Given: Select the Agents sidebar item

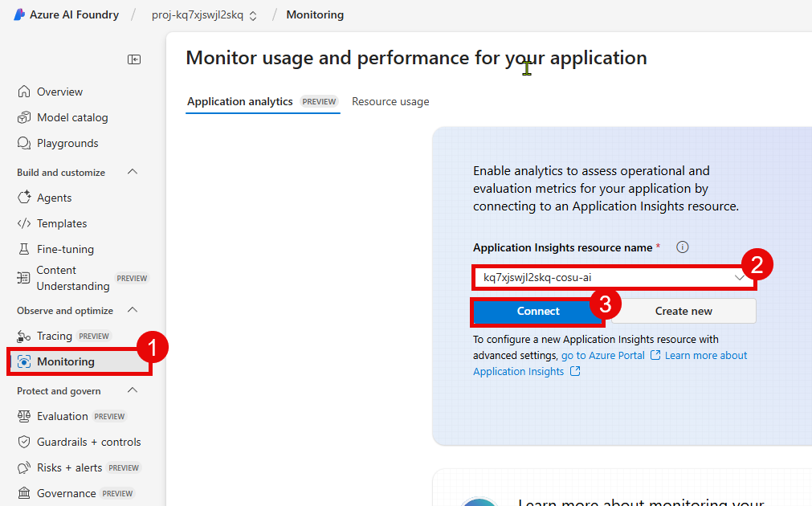Looking at the screenshot, I should point(55,197).
